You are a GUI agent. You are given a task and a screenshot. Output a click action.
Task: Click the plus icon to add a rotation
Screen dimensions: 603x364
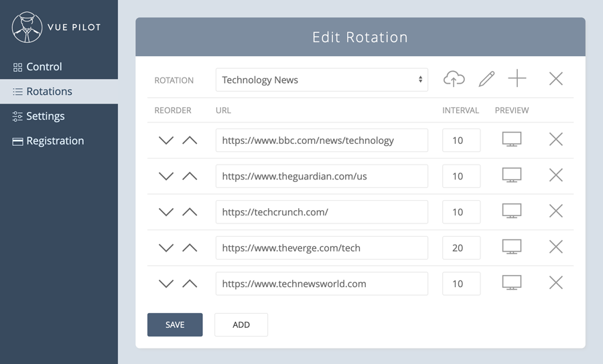click(517, 78)
